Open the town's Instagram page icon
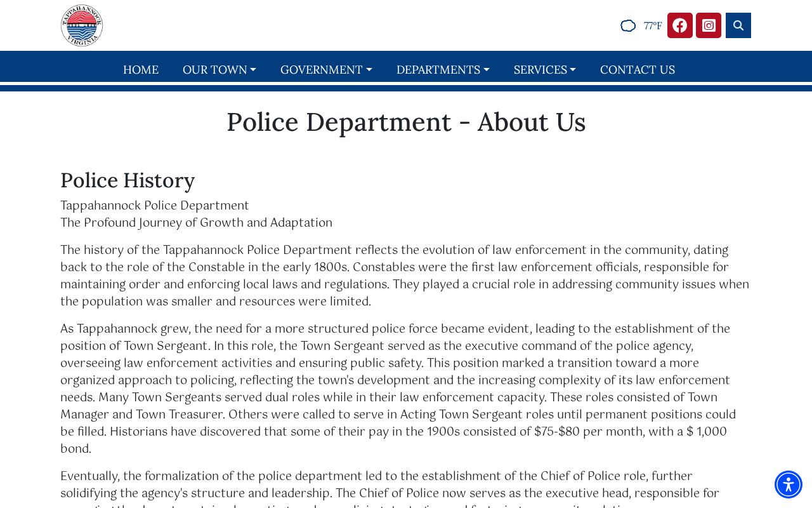Screen dimensions: 812x508 [709, 25]
